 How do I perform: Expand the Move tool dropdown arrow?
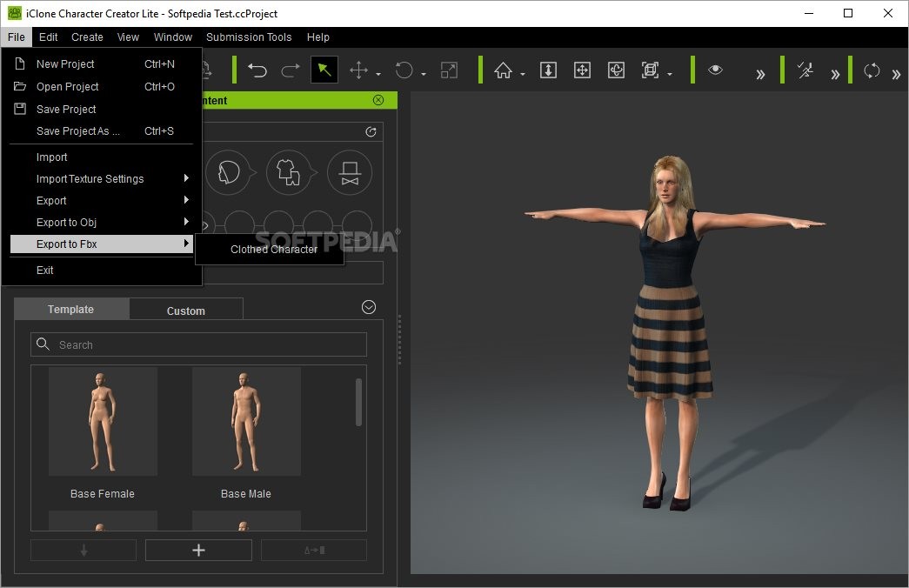378,74
